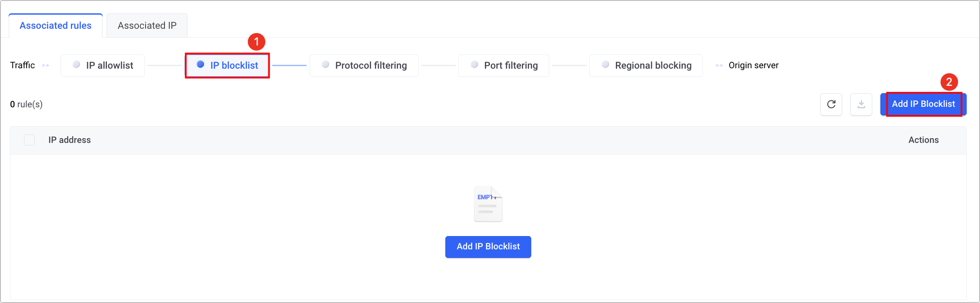Click the centered Add IP Blocklist button
This screenshot has height=303, width=980.
488,247
